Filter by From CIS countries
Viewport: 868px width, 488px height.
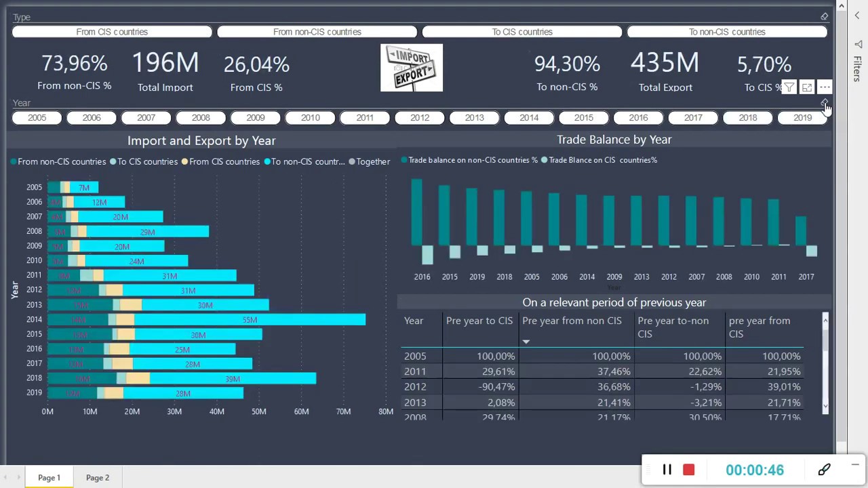click(112, 32)
